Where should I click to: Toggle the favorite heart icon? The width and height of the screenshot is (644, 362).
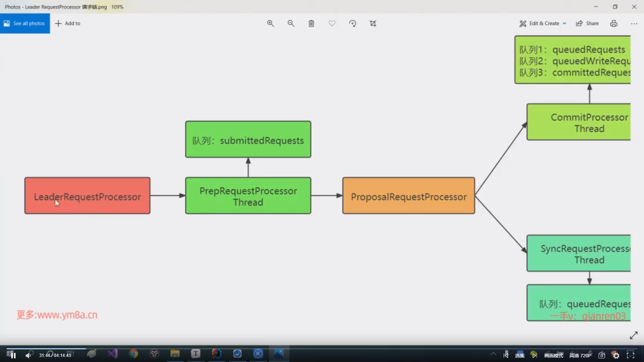(332, 23)
